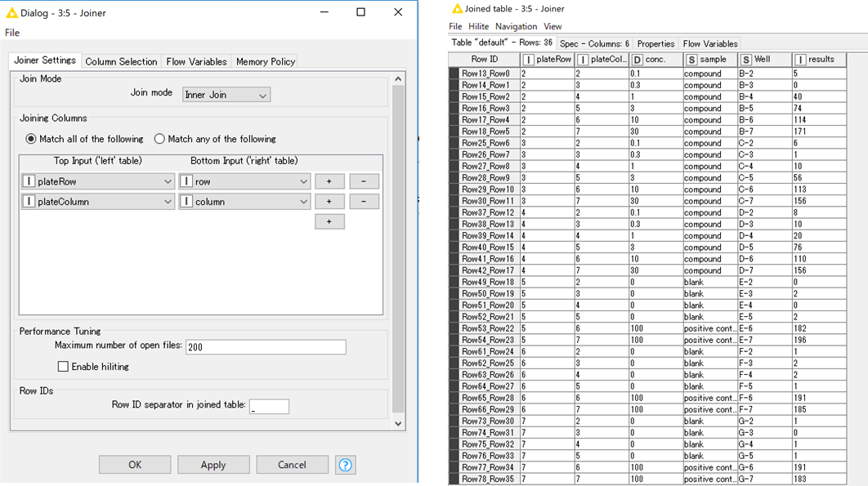Open Navigation menu in Joined table window
868x486 pixels.
(516, 27)
